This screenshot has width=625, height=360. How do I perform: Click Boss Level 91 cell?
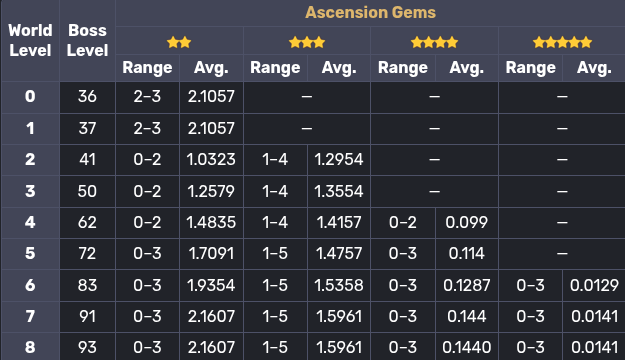click(x=87, y=317)
